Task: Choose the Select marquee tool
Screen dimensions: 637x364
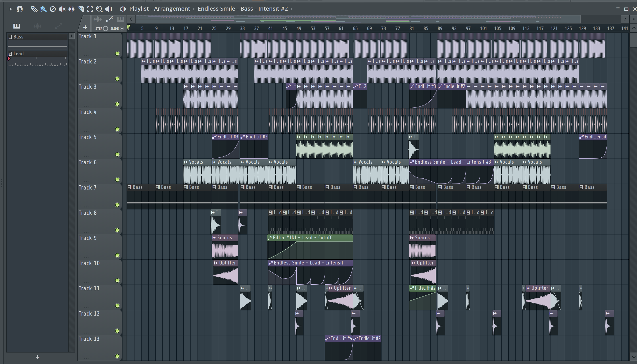Action: click(x=90, y=9)
